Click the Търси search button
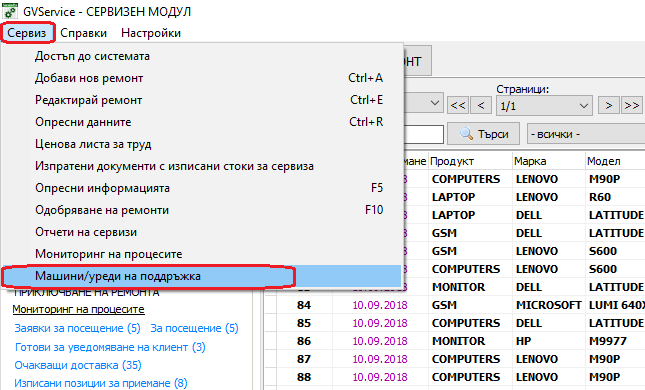This screenshot has height=390, width=645. pyautogui.click(x=483, y=134)
